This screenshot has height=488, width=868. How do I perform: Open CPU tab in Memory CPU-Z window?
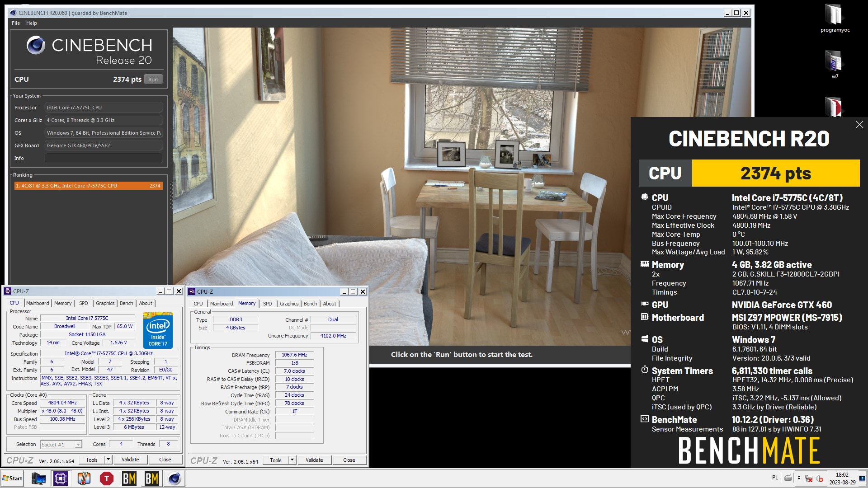click(198, 304)
